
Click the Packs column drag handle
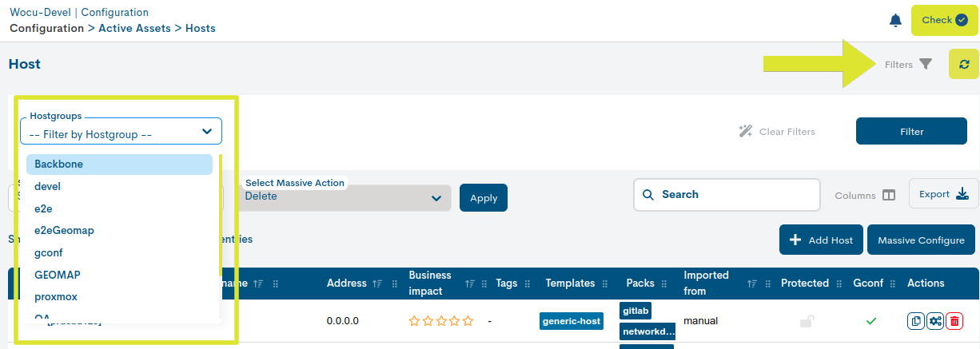(665, 284)
